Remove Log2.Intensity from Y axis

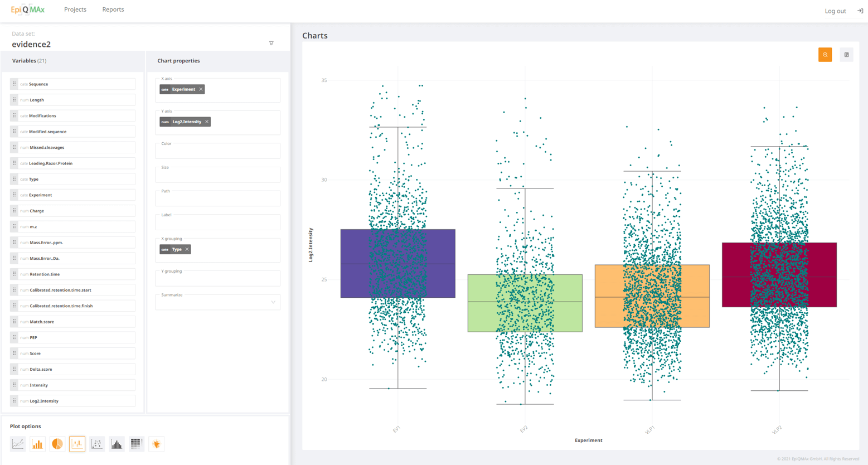point(207,122)
